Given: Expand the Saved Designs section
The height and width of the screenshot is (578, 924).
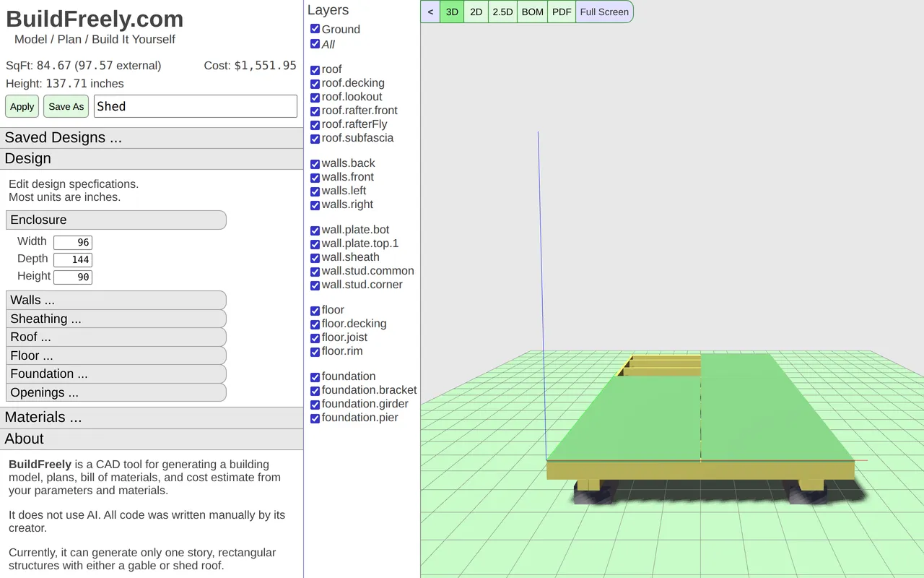Looking at the screenshot, I should coord(152,137).
